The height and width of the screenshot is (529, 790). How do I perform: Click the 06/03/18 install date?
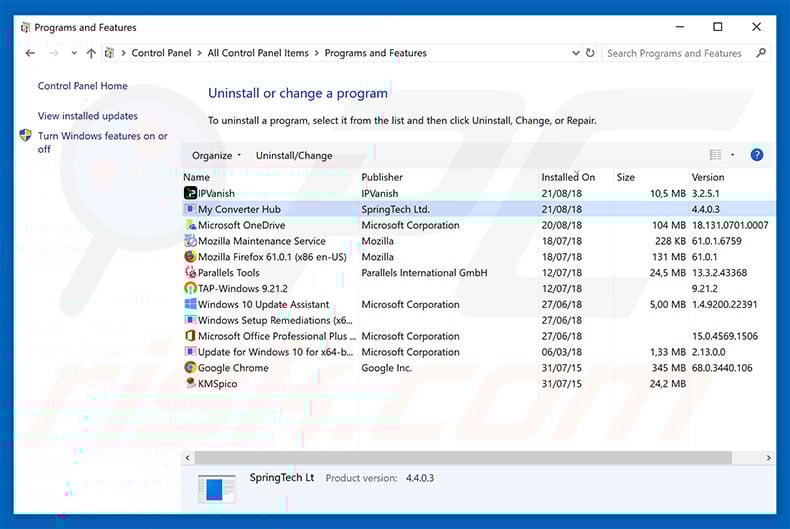click(561, 352)
